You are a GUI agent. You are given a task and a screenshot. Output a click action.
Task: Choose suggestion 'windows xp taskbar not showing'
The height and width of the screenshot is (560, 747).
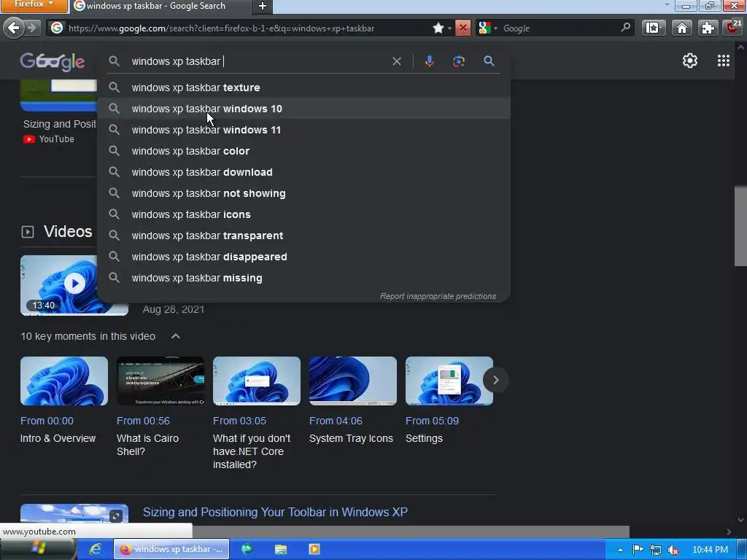click(303, 193)
